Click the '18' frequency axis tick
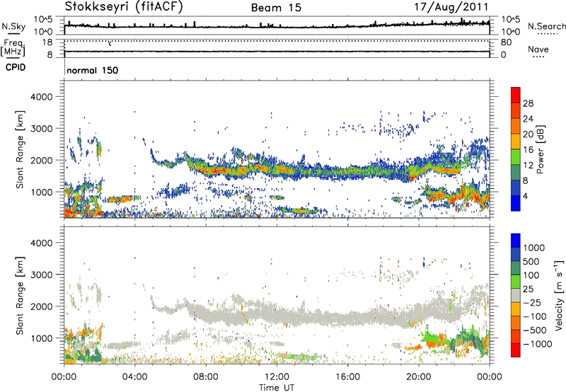 coord(47,42)
